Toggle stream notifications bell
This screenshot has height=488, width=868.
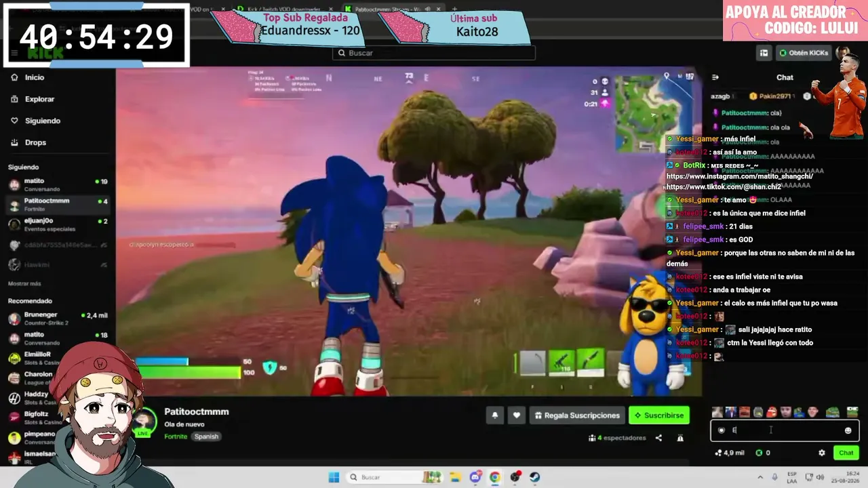point(495,415)
